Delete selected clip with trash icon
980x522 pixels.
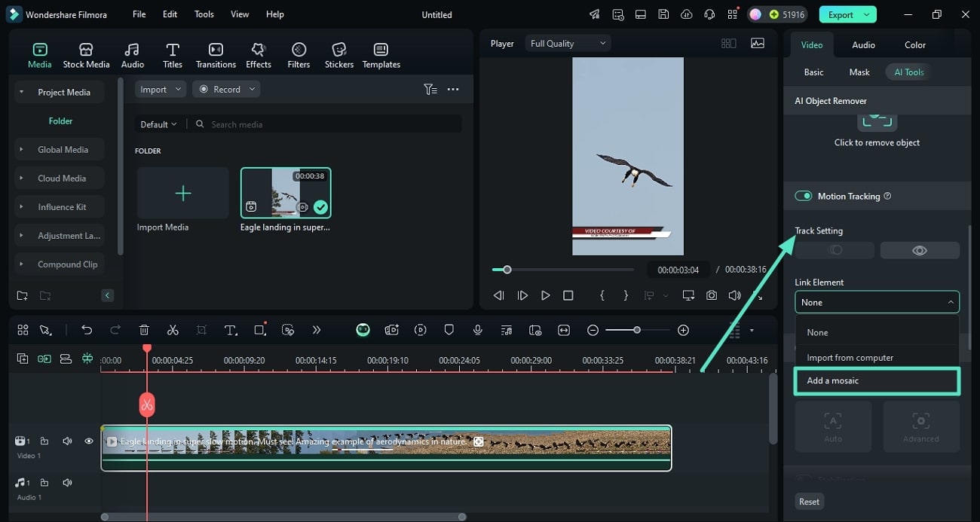(x=144, y=330)
